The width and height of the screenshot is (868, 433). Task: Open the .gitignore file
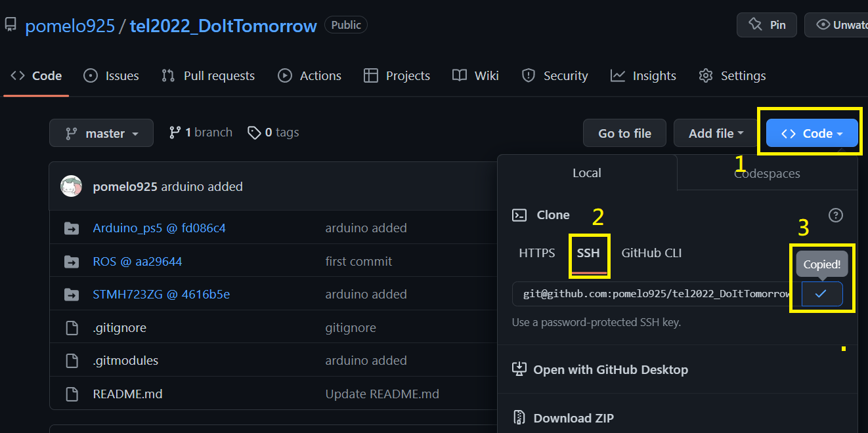coord(119,327)
